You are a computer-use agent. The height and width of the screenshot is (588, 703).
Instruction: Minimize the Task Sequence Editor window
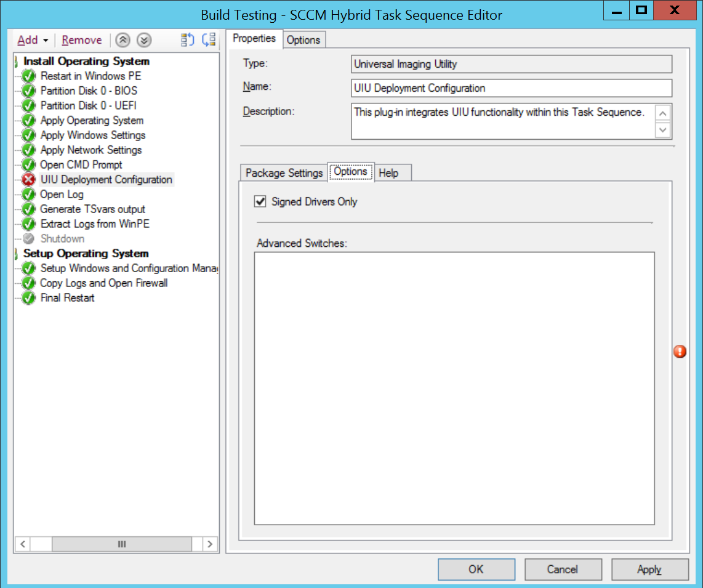pos(616,10)
